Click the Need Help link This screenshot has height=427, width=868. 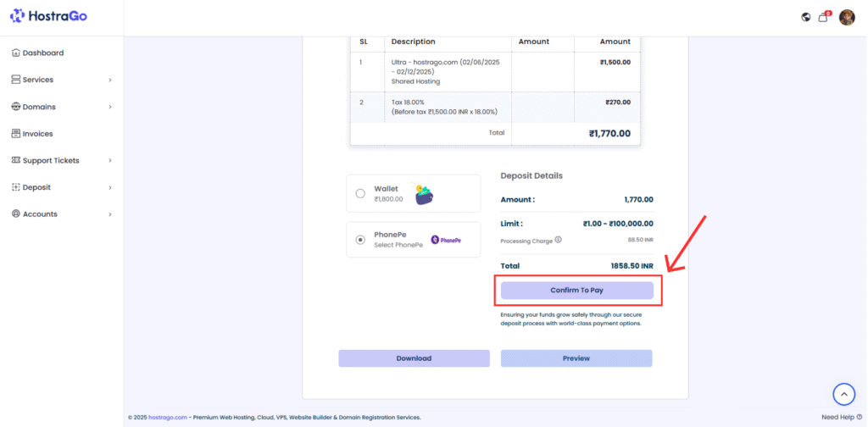tap(838, 417)
